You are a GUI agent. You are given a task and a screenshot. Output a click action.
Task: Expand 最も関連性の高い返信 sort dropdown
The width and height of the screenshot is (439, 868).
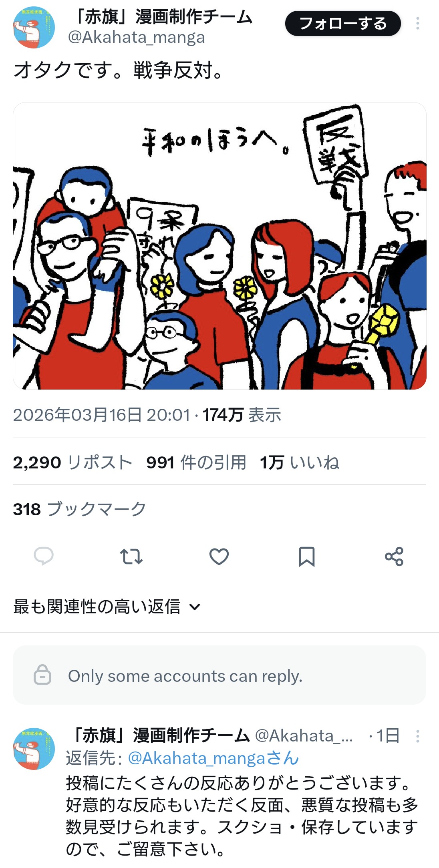pyautogui.click(x=107, y=606)
